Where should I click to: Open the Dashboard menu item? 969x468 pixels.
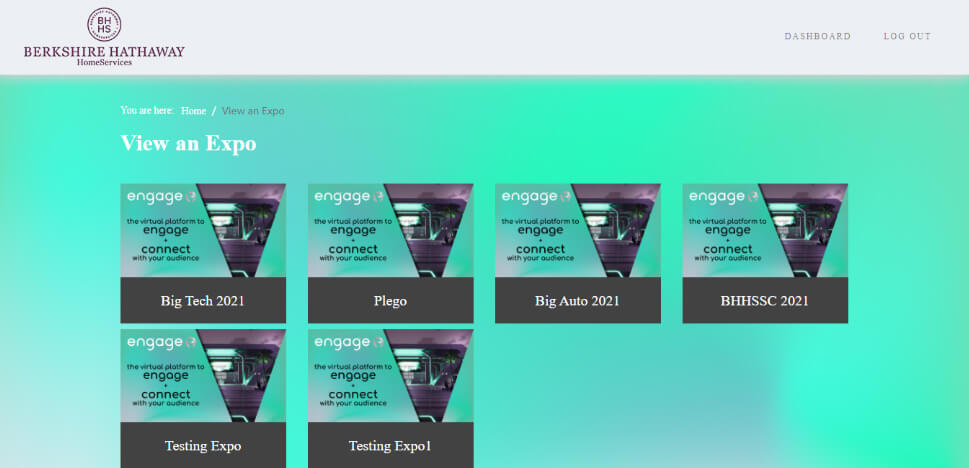pyautogui.click(x=818, y=36)
